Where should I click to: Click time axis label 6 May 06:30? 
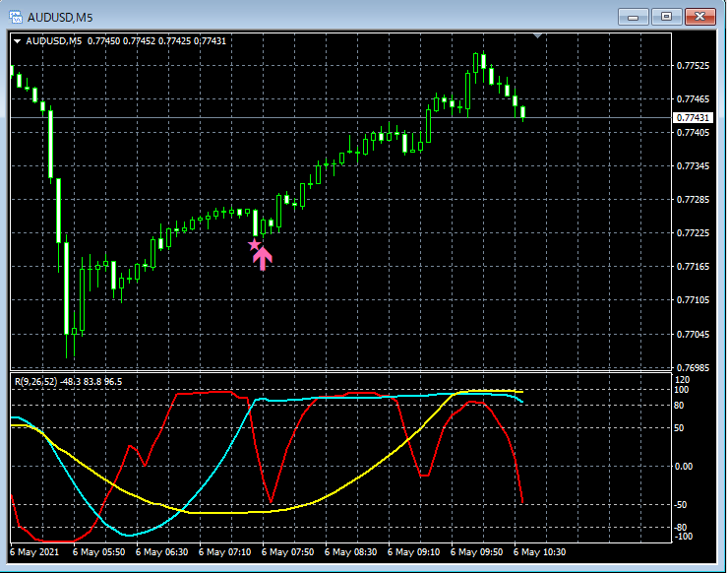(x=161, y=552)
